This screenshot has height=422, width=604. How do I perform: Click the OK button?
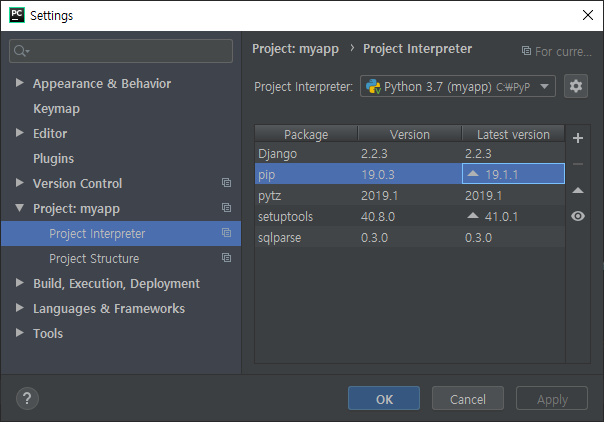click(384, 398)
